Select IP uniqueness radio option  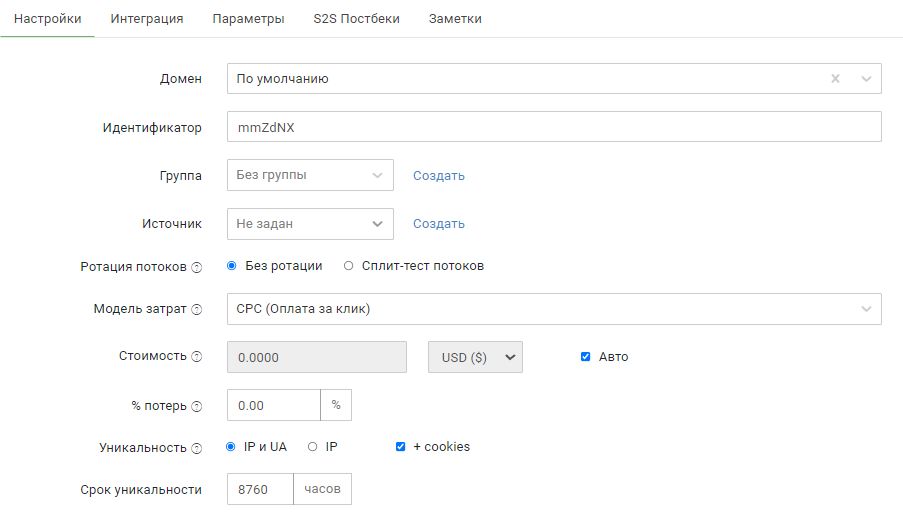312,447
